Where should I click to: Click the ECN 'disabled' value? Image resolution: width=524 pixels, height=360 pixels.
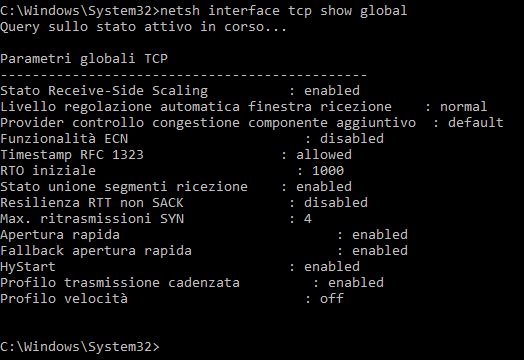coord(352,139)
